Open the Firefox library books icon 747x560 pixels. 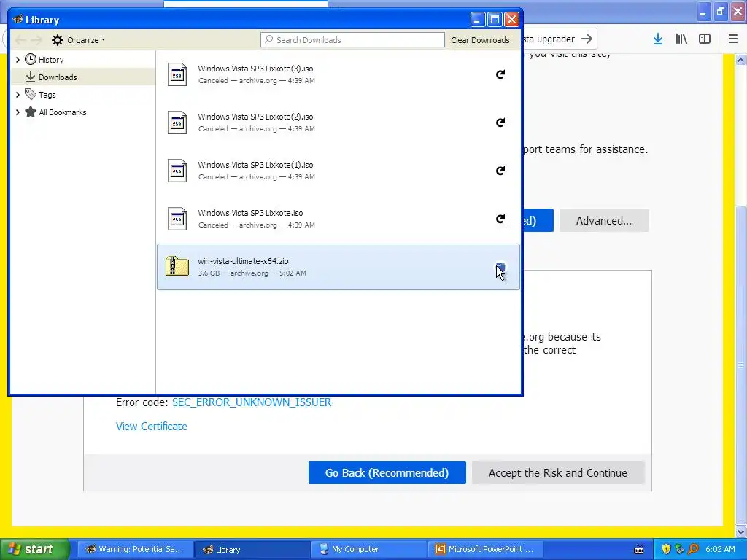point(681,39)
